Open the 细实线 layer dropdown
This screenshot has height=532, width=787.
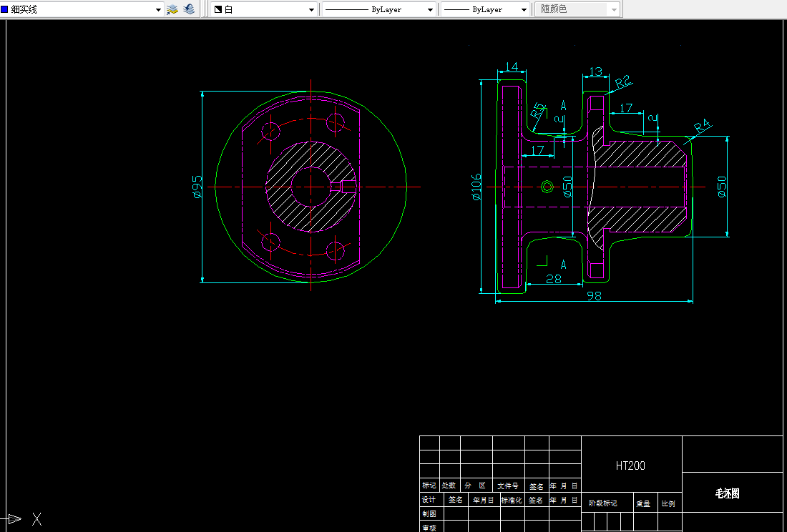pos(82,9)
